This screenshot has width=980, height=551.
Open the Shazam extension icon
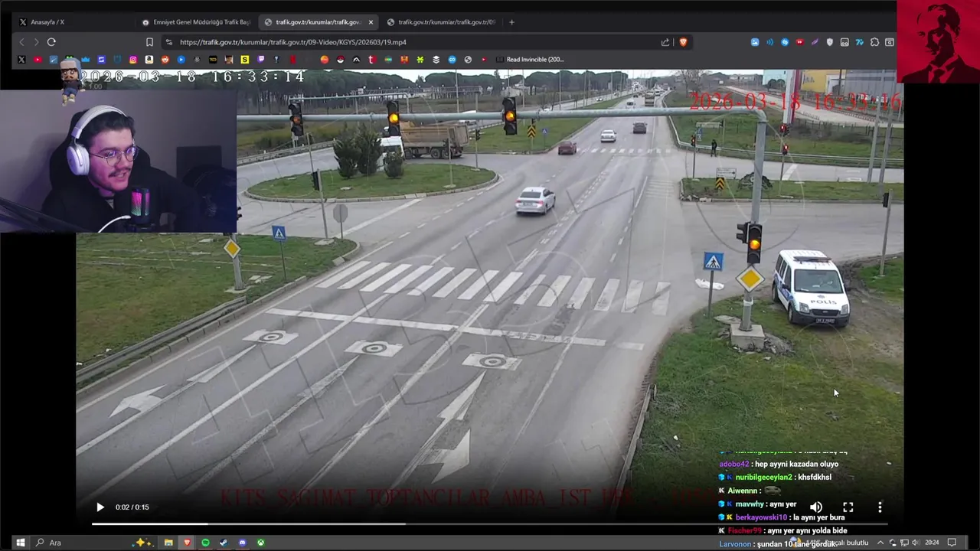click(785, 42)
